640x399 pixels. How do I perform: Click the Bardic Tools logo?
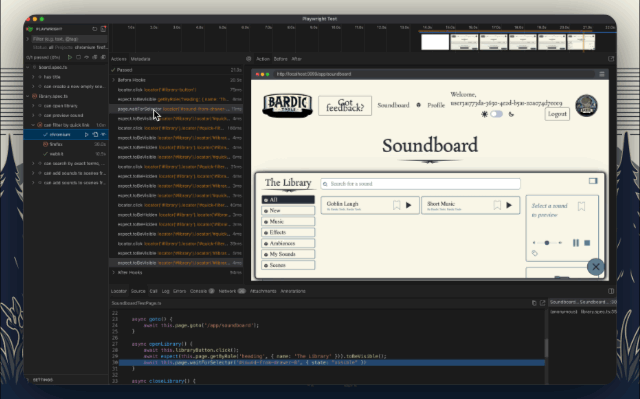click(287, 106)
